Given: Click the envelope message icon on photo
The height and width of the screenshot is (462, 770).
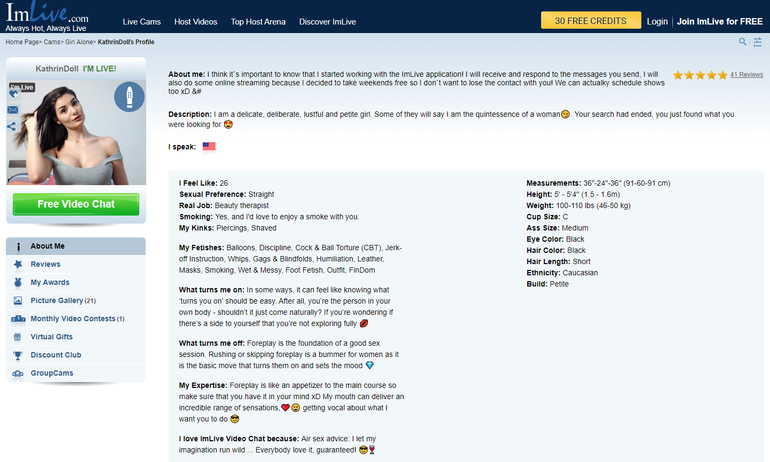Looking at the screenshot, I should (13, 111).
